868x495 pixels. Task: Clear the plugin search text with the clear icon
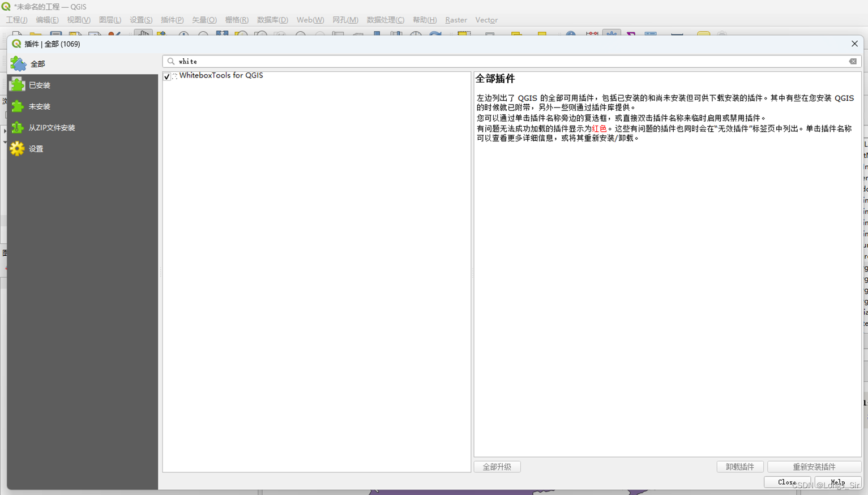853,61
